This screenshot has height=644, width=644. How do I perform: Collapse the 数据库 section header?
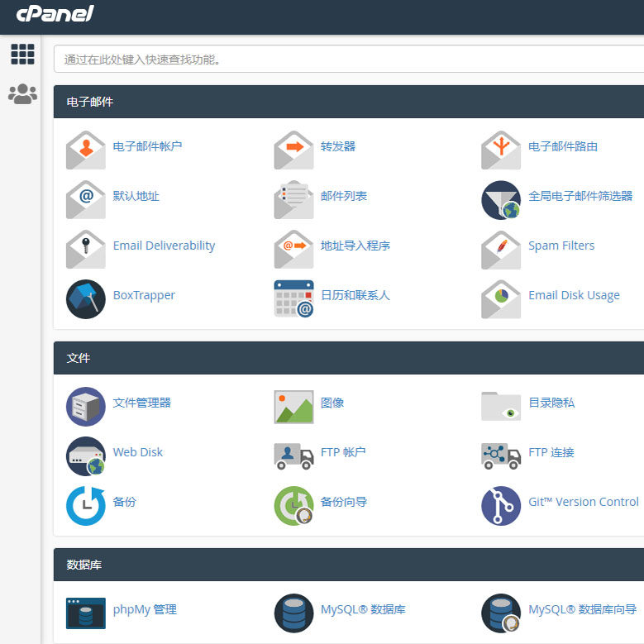tap(349, 565)
